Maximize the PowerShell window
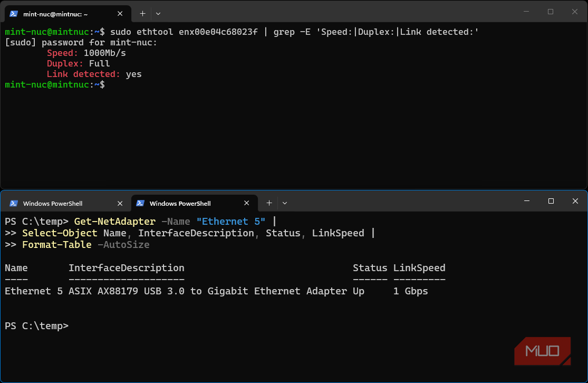The image size is (588, 383). pos(551,201)
